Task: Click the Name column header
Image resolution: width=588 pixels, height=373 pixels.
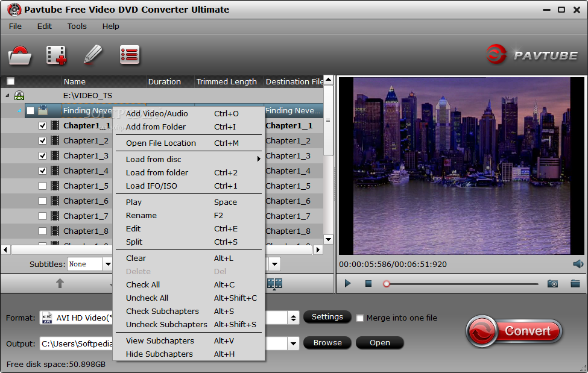Action: [104, 81]
